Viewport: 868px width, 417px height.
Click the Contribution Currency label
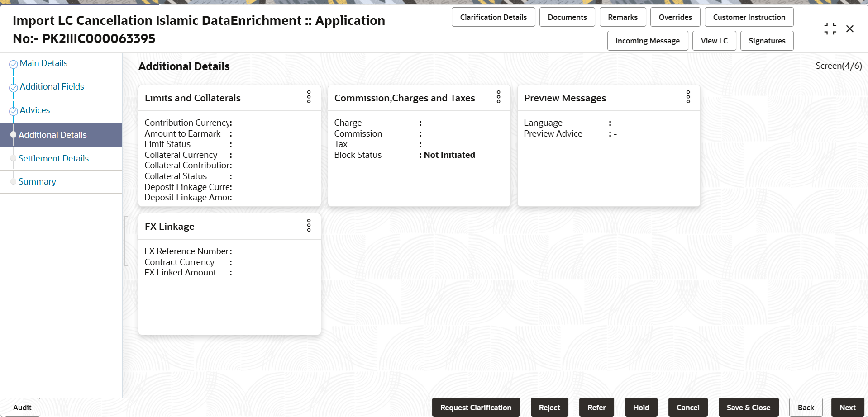pyautogui.click(x=187, y=123)
